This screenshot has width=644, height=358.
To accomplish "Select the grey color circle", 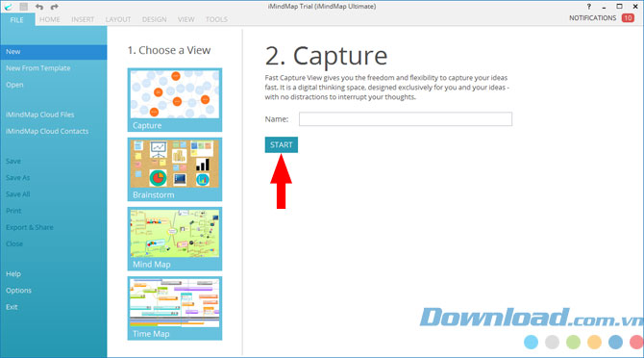I will click(552, 342).
